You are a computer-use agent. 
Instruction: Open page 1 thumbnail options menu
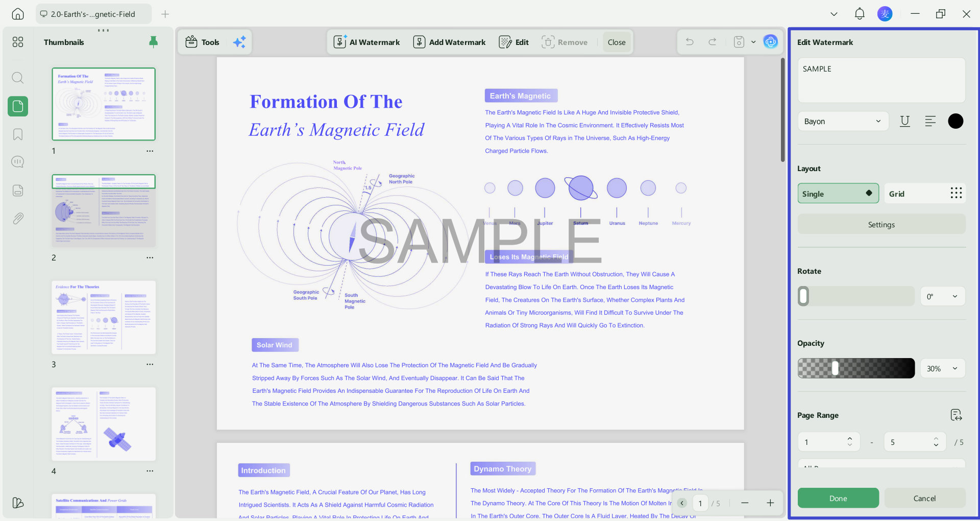point(150,151)
